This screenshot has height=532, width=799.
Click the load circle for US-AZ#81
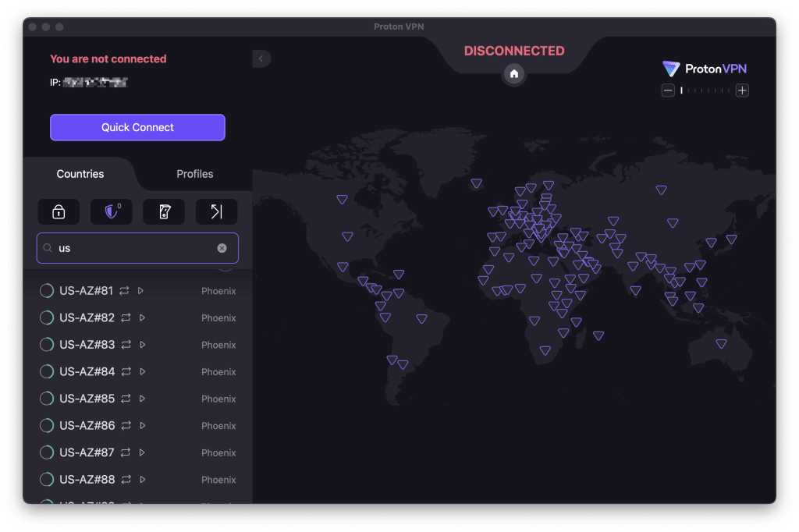tap(46, 290)
